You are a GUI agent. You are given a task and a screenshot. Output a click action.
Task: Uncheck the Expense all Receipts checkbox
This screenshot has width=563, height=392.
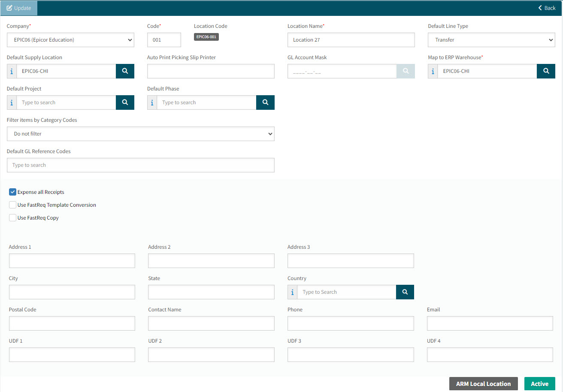13,192
